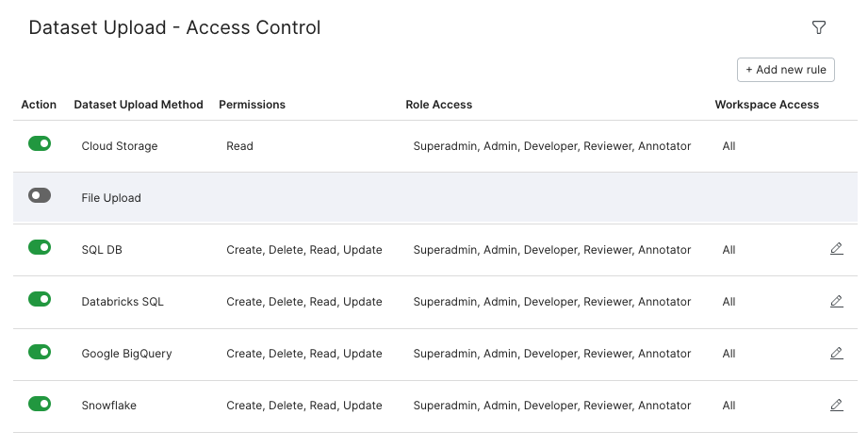Edit the Databricks SQL rule pencil icon
The width and height of the screenshot is (868, 448).
pos(837,301)
